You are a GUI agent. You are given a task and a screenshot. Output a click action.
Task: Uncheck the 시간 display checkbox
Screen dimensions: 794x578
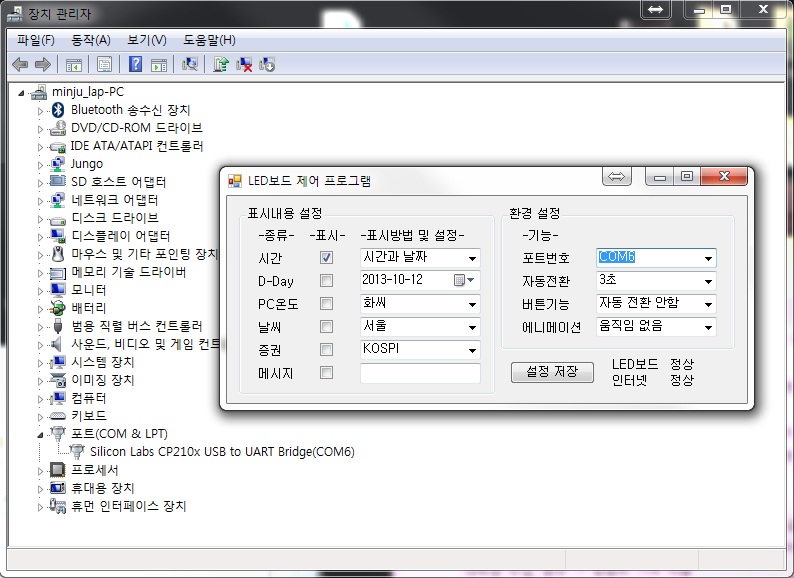click(327, 258)
